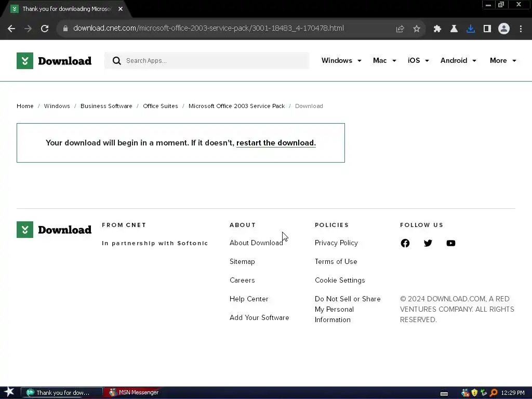Open the profile avatar menu
This screenshot has height=399, width=532.
[x=504, y=29]
